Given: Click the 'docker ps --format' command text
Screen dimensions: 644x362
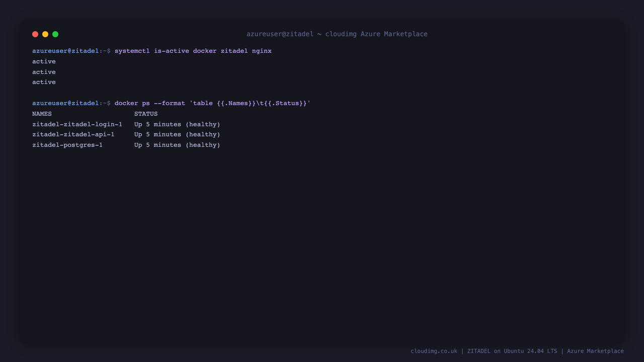Looking at the screenshot, I should click(x=212, y=103).
